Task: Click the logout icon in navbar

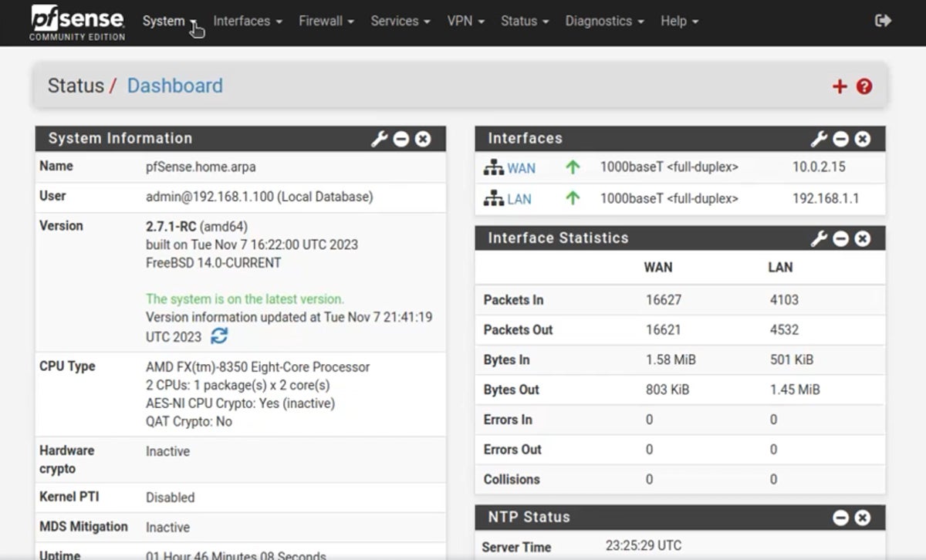Action: point(884,21)
